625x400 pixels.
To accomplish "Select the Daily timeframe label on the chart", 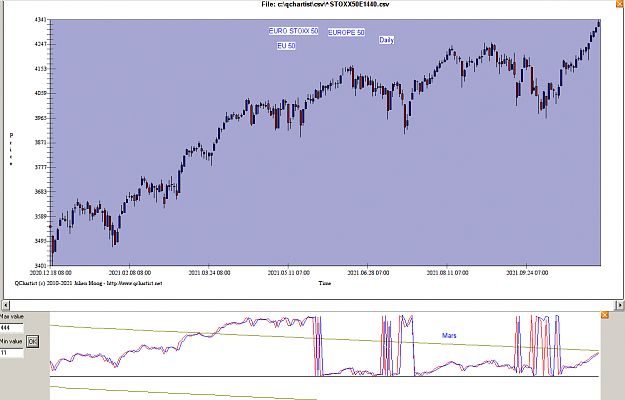I will coord(386,40).
